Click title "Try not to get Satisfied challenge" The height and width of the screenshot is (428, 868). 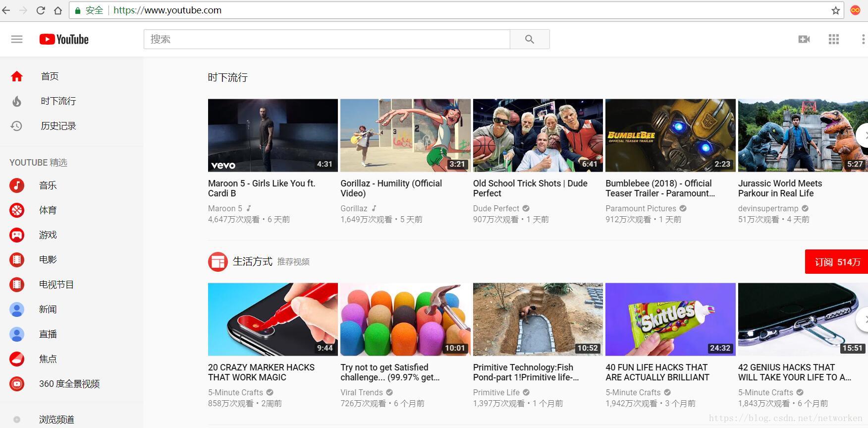(390, 372)
